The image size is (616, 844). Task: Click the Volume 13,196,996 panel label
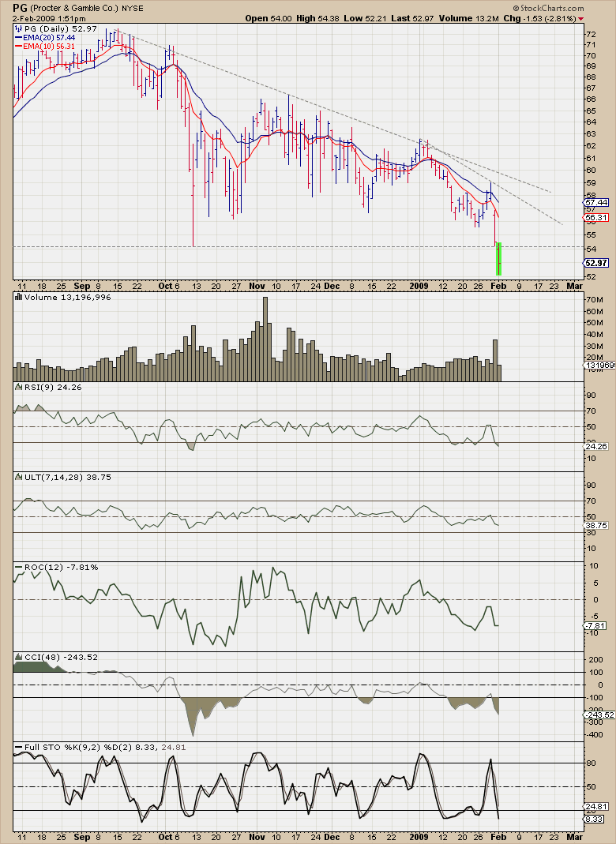tap(67, 297)
